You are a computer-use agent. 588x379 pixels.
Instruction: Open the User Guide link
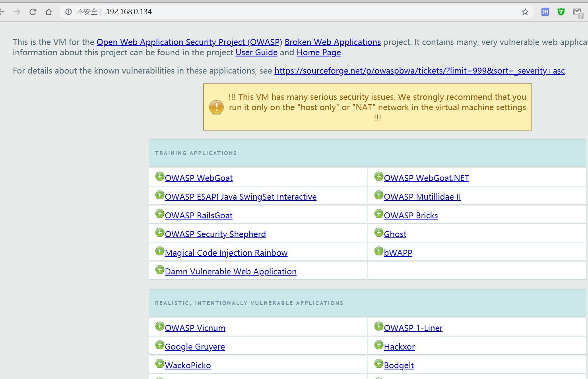(x=256, y=52)
